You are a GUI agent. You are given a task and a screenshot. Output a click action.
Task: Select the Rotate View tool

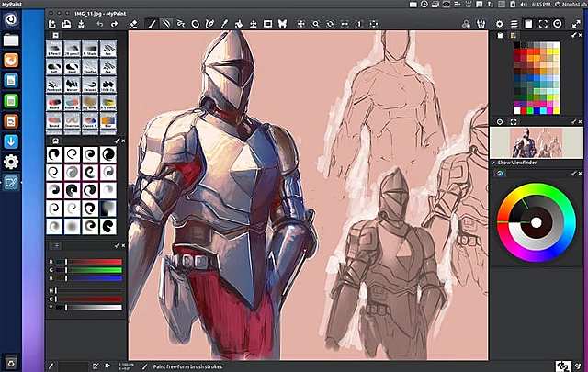(x=330, y=24)
